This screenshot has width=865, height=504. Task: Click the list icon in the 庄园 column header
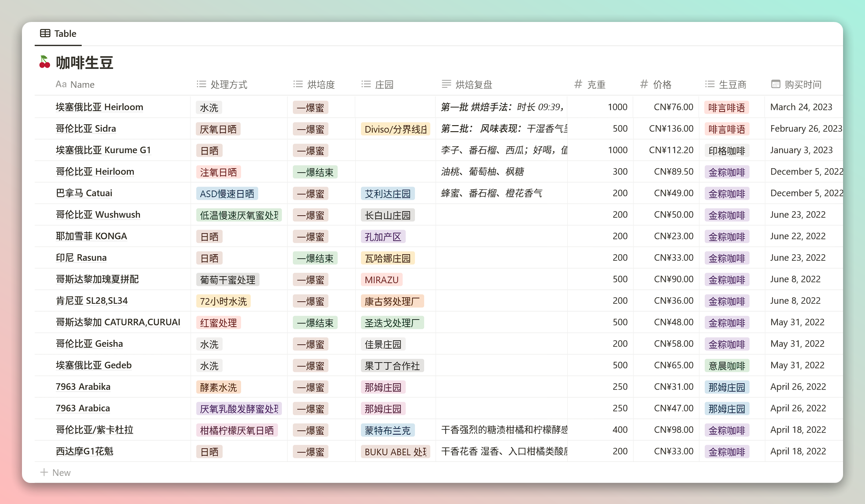(x=366, y=84)
